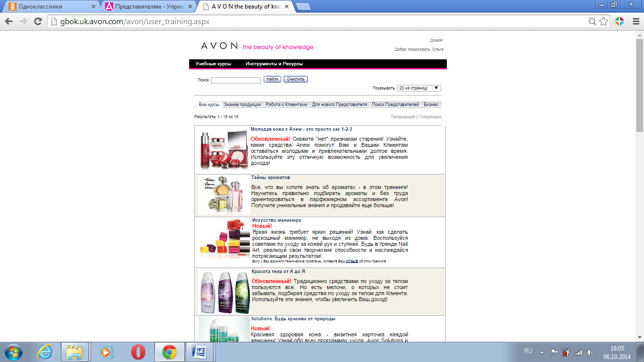Click the Домой link
Viewport: 644px width, 362px height.
pyautogui.click(x=436, y=40)
